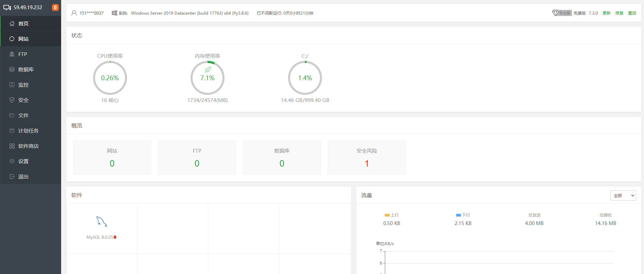
Task: Click the MySQL 8.0.25 label
Action: (x=100, y=237)
